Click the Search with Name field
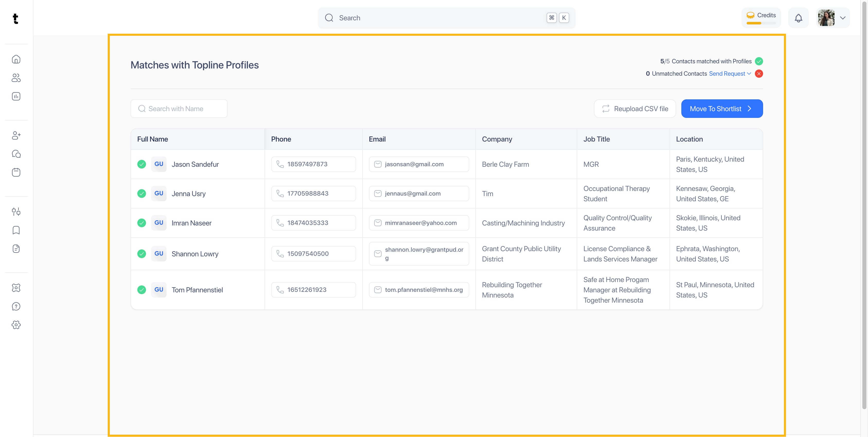The height and width of the screenshot is (437, 868). pos(179,109)
